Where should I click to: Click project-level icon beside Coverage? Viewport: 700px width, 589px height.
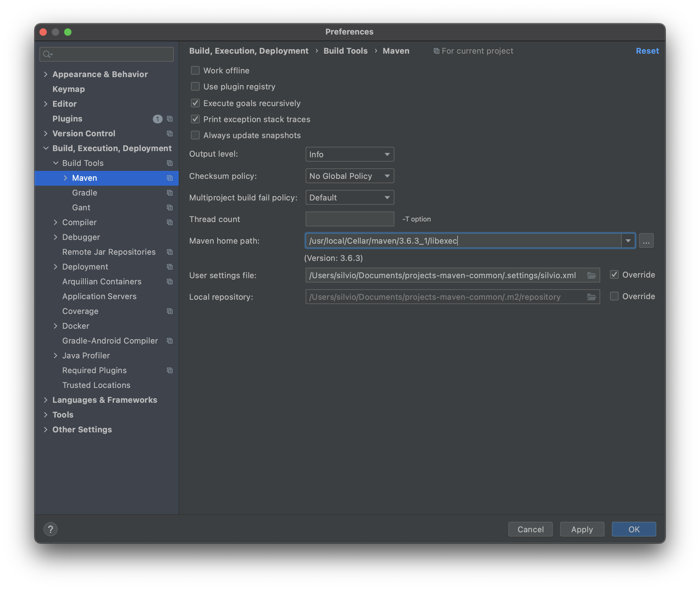169,311
